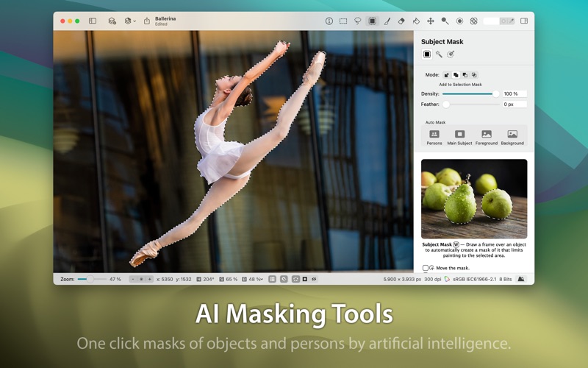The image size is (588, 368).
Task: Choose the magic wand mask tool in panel
Action: tap(439, 54)
